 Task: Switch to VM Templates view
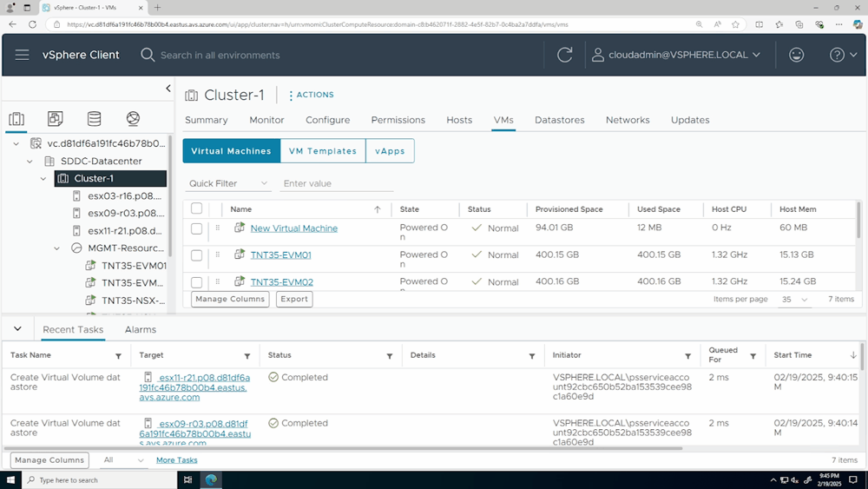[x=323, y=150]
